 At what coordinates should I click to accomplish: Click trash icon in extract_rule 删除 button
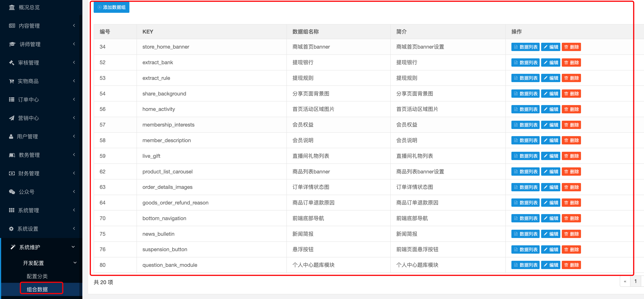(566, 78)
